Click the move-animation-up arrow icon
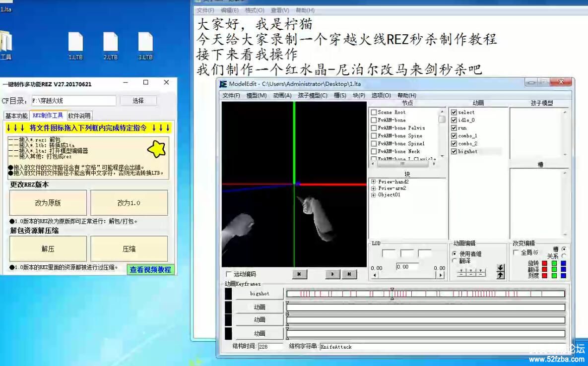This screenshot has width=588, height=366. tap(500, 275)
